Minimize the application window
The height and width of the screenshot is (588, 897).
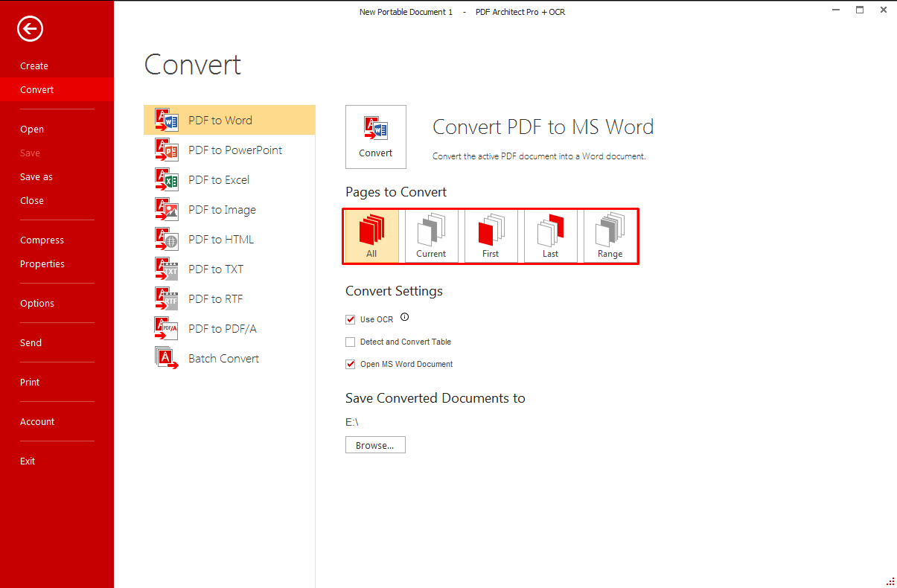coord(835,10)
